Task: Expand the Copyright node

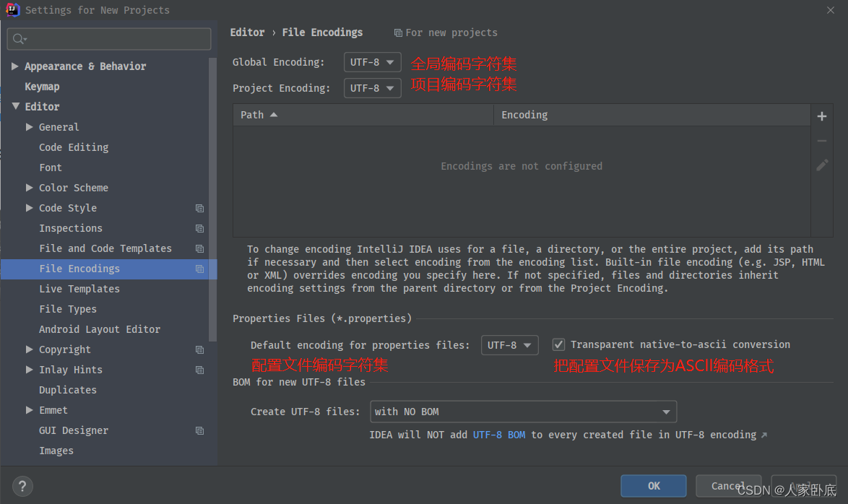Action: (29, 349)
